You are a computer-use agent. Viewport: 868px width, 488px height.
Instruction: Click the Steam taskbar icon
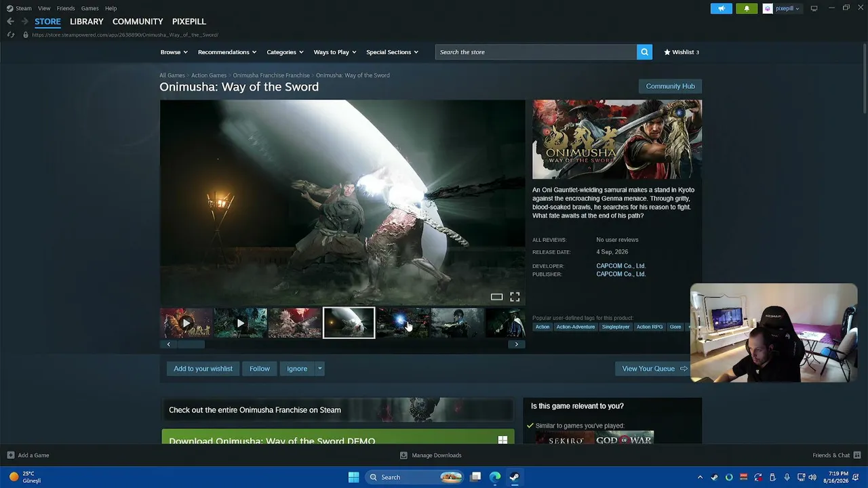point(515,477)
